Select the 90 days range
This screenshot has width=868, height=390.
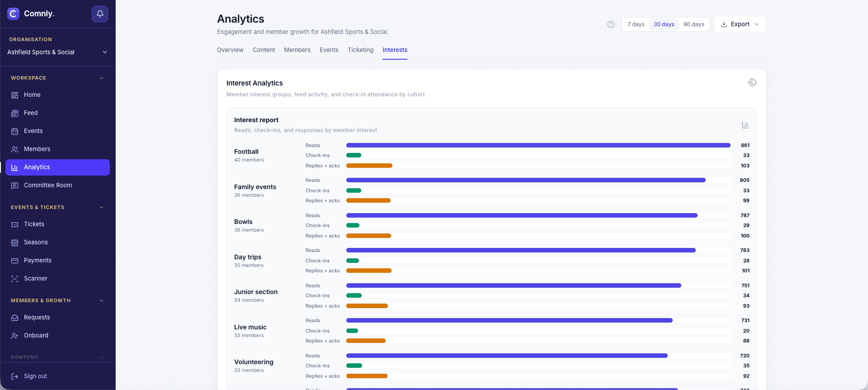(693, 24)
